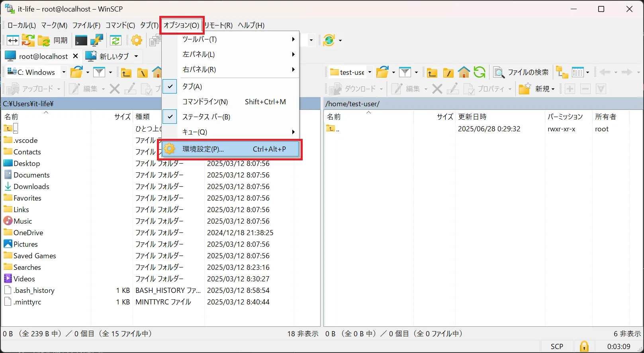Go to local root directory icon
Viewport: 644px width, 353px height.
pos(142,72)
